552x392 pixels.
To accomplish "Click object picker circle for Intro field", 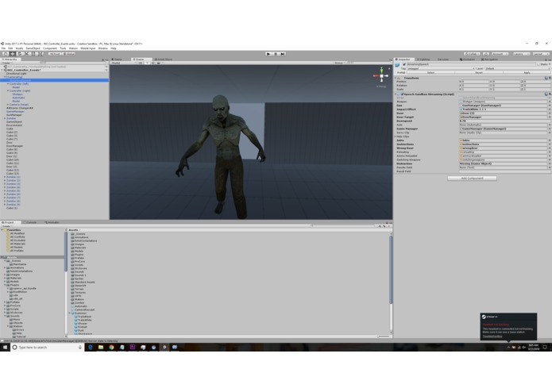I will coord(549,140).
